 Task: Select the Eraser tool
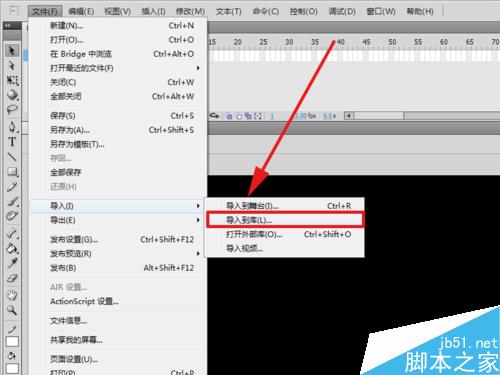pyautogui.click(x=12, y=278)
